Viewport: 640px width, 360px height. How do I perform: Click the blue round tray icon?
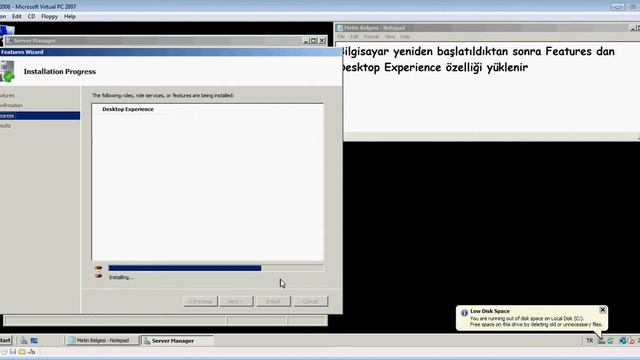[622, 341]
